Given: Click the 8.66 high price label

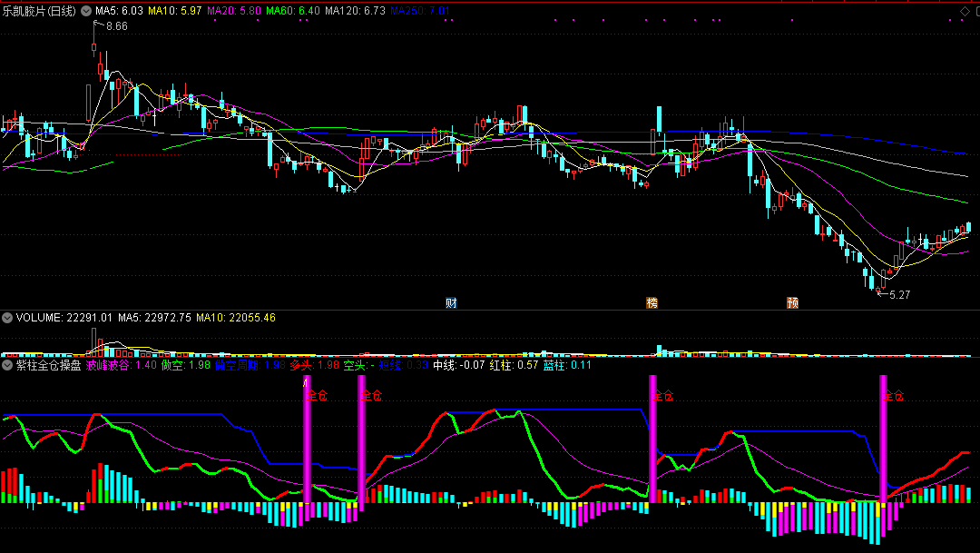Looking at the screenshot, I should 116,26.
